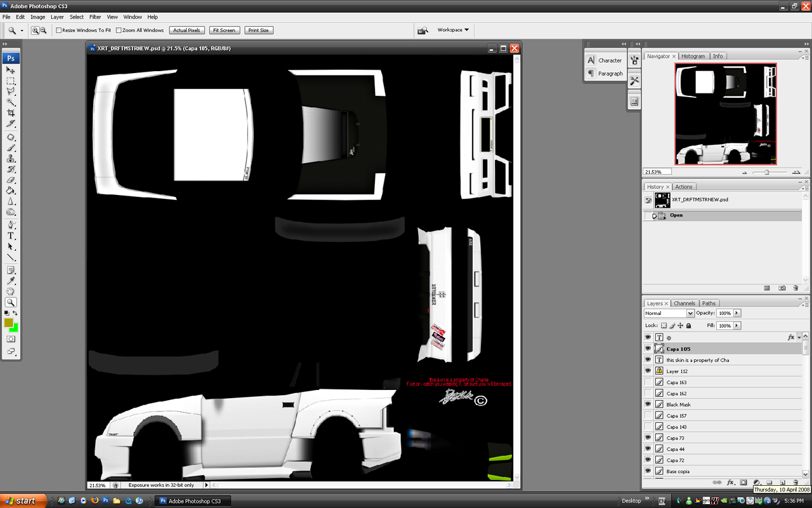Select the Crop tool
This screenshot has width=812, height=508.
[11, 113]
